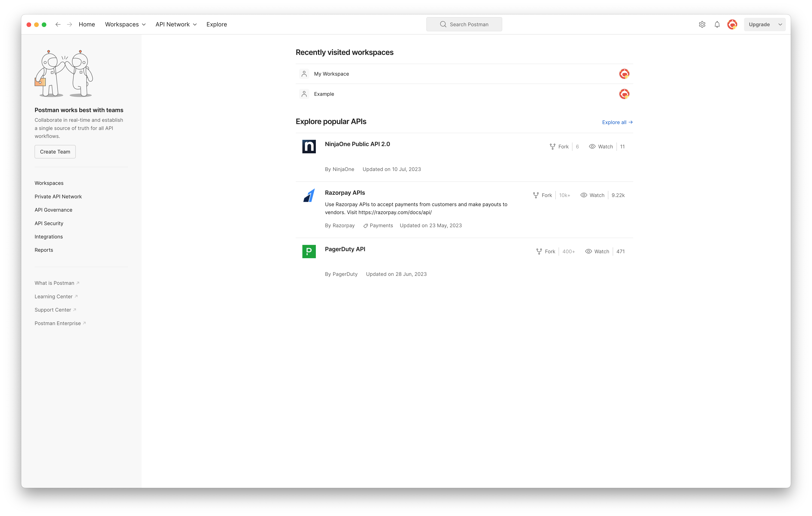The image size is (812, 516).
Task: Open the settings gear icon
Action: tap(702, 24)
